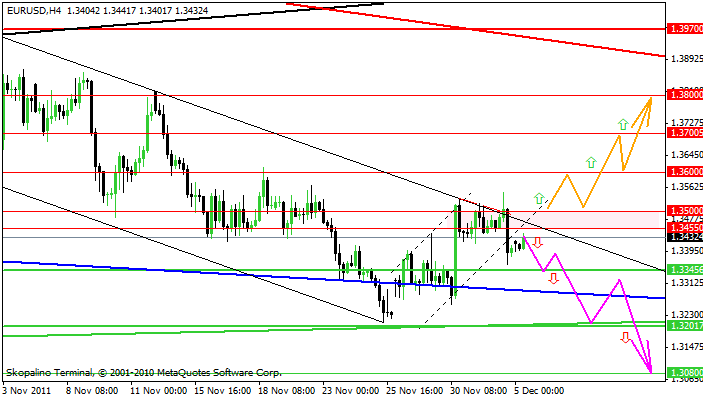
Task: Click the 1.38925 price axis value
Action: pos(687,59)
